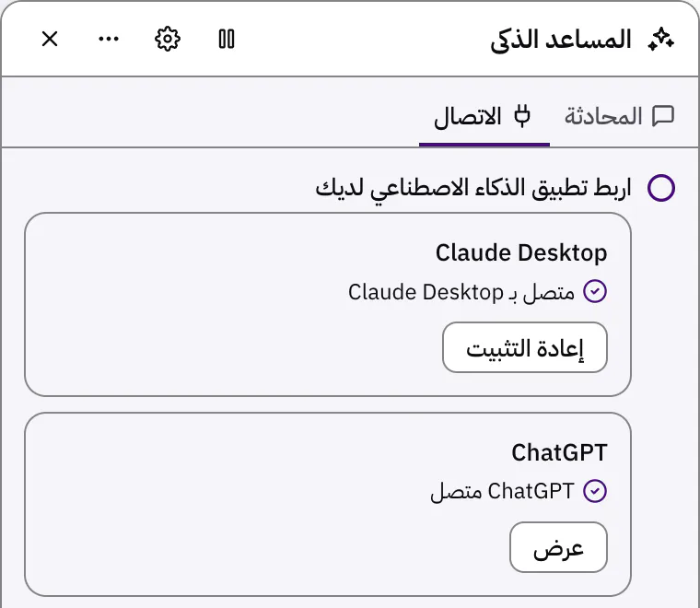Click the sparkles icon beside المساعد الذكي
Image resolution: width=700 pixels, height=608 pixels.
[x=661, y=40]
